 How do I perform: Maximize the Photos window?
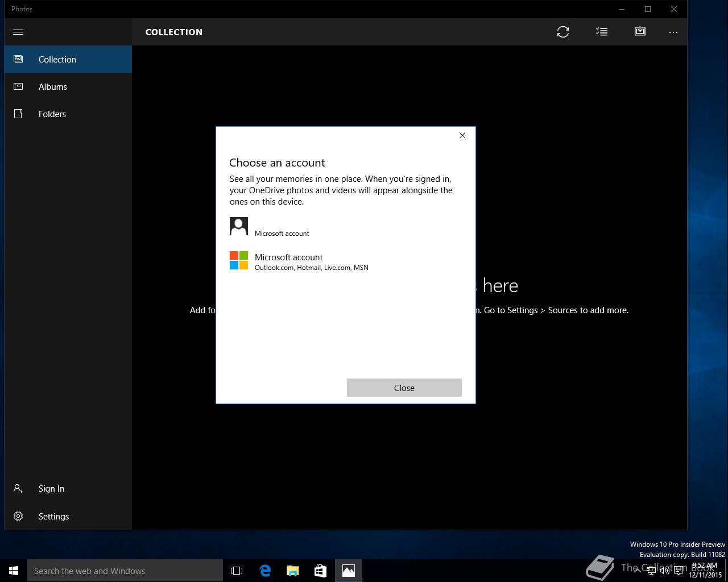[x=648, y=9]
